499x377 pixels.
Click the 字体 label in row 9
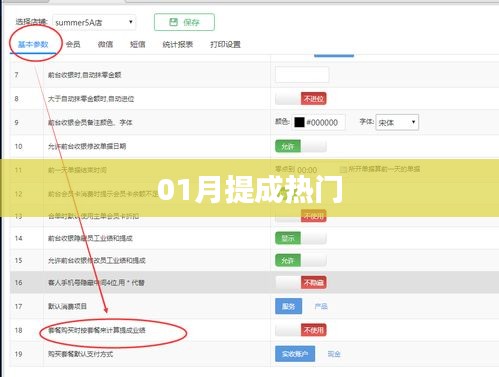point(366,122)
